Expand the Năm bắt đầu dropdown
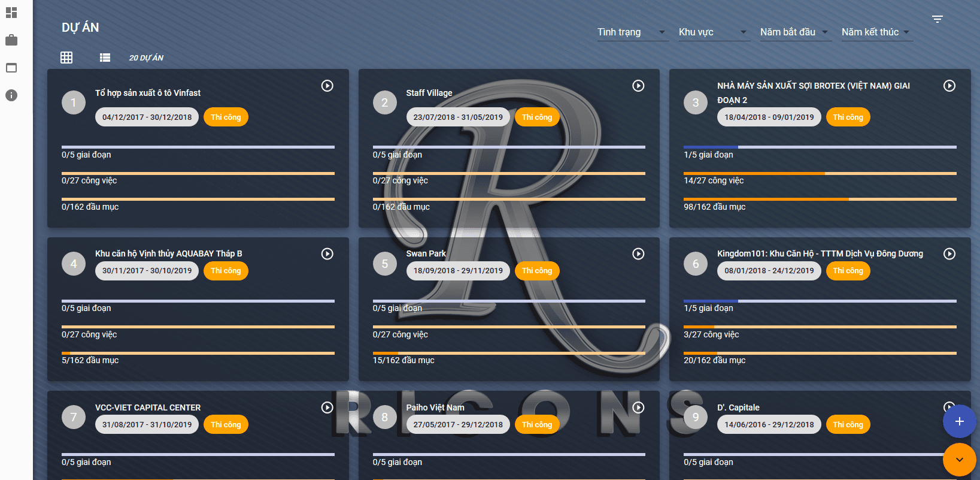This screenshot has height=480, width=980. pos(794,32)
